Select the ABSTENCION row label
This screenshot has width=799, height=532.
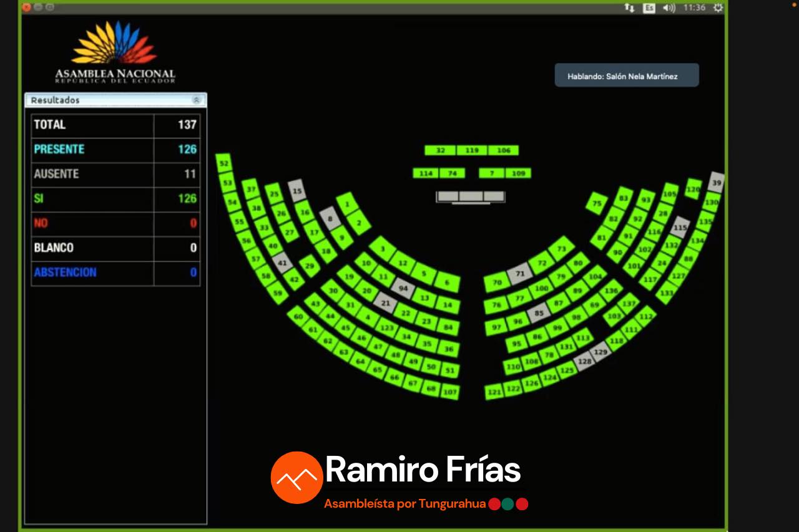[x=66, y=273]
